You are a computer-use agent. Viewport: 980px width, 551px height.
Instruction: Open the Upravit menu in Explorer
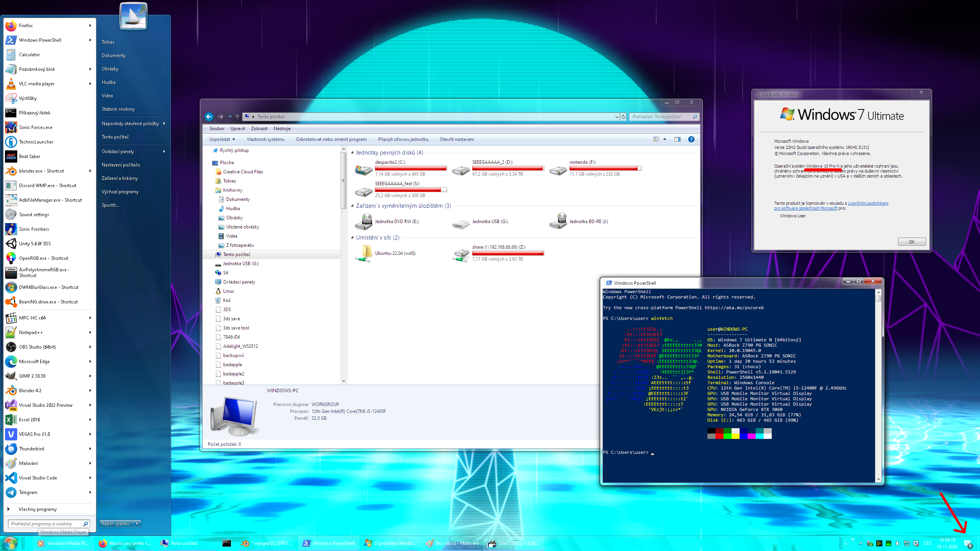(x=237, y=129)
